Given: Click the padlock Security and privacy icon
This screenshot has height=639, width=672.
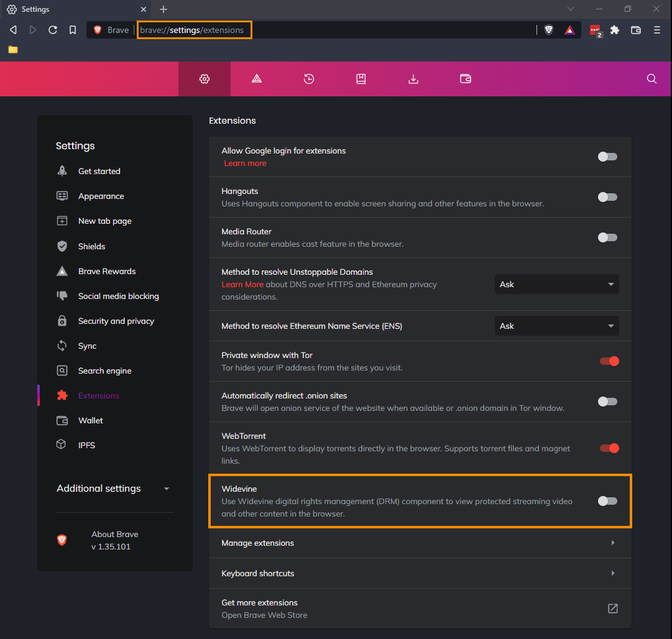Looking at the screenshot, I should tap(62, 321).
